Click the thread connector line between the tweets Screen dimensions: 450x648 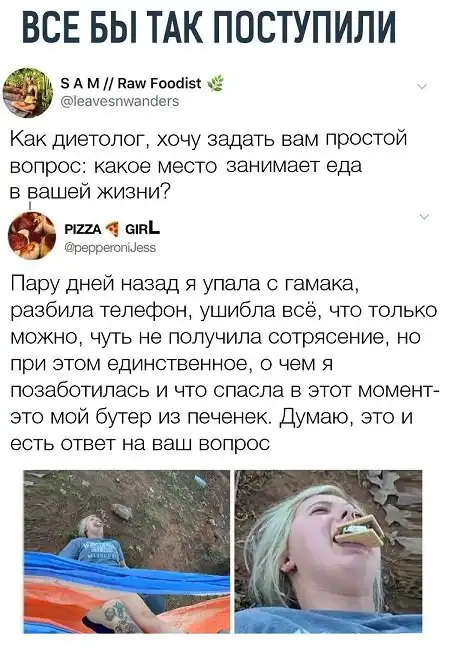click(x=29, y=205)
